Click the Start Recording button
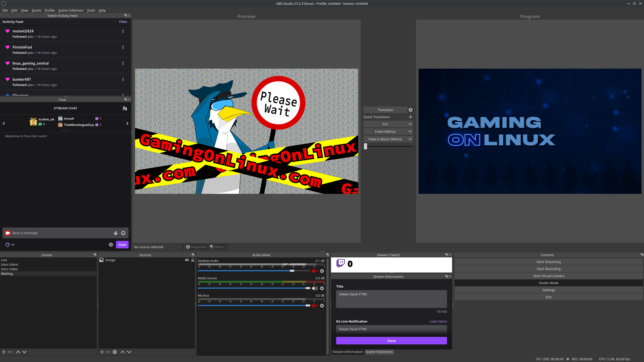644x362 pixels. pyautogui.click(x=548, y=269)
